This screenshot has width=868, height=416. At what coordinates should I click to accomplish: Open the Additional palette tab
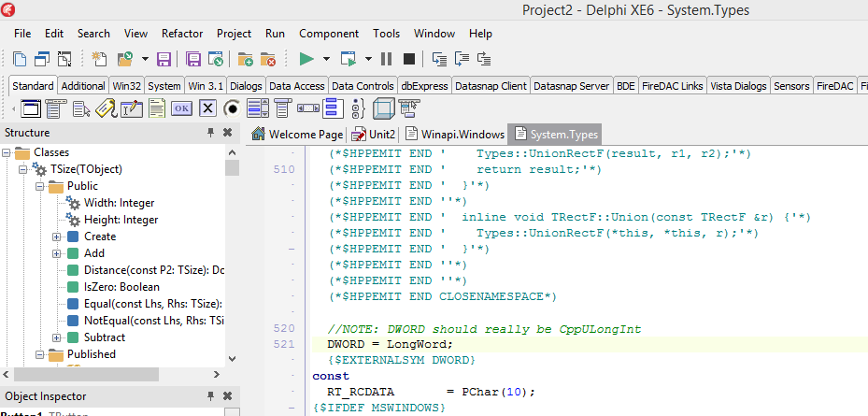[x=83, y=86]
